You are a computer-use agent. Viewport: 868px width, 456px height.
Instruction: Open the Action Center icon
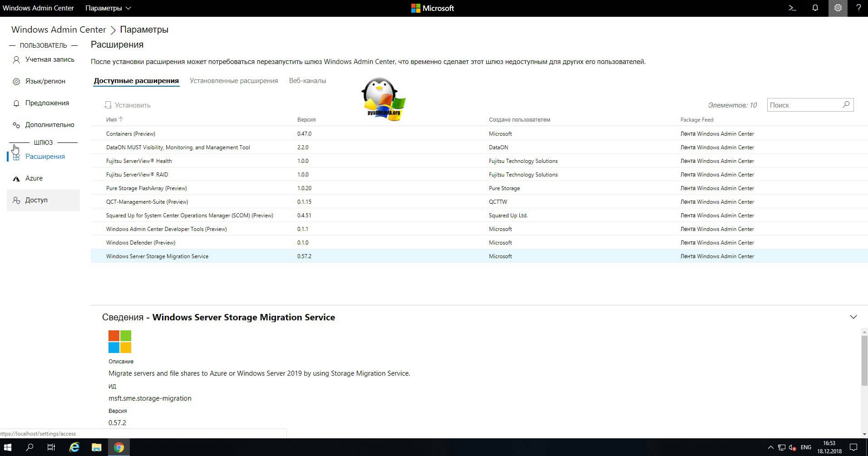click(853, 447)
